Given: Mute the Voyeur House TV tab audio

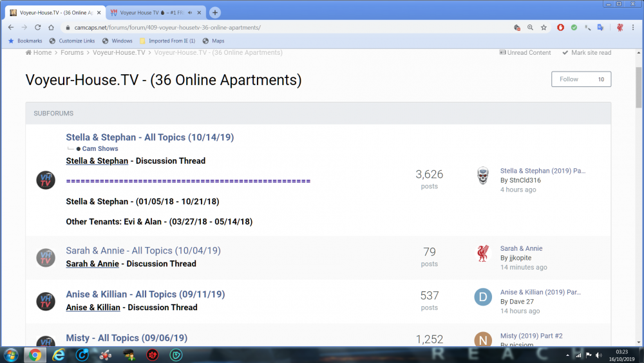Looking at the screenshot, I should [x=190, y=13].
